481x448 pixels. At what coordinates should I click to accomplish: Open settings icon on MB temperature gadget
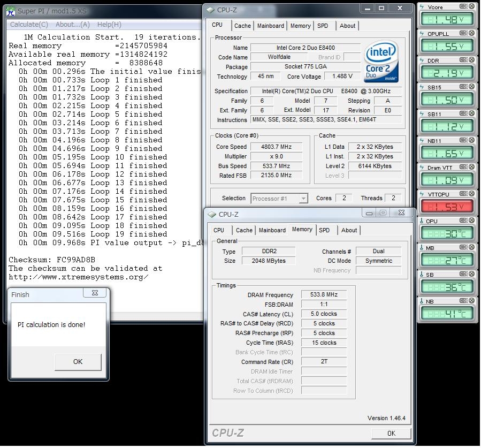[463, 248]
